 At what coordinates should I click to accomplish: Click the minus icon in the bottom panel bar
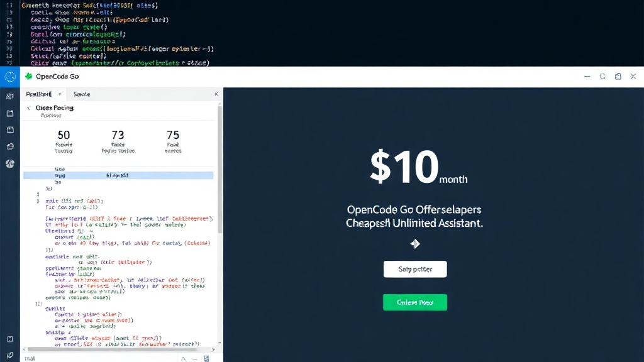(195, 359)
